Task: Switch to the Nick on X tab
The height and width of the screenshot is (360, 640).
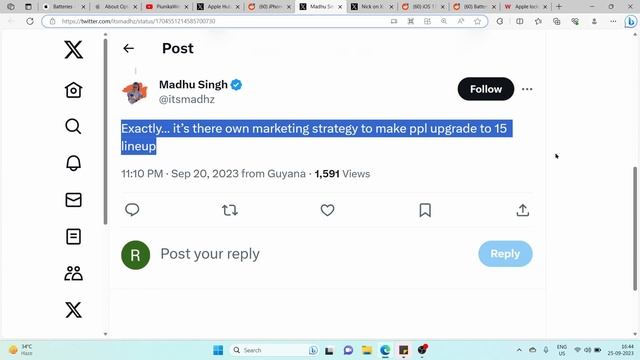Action: tap(372, 7)
